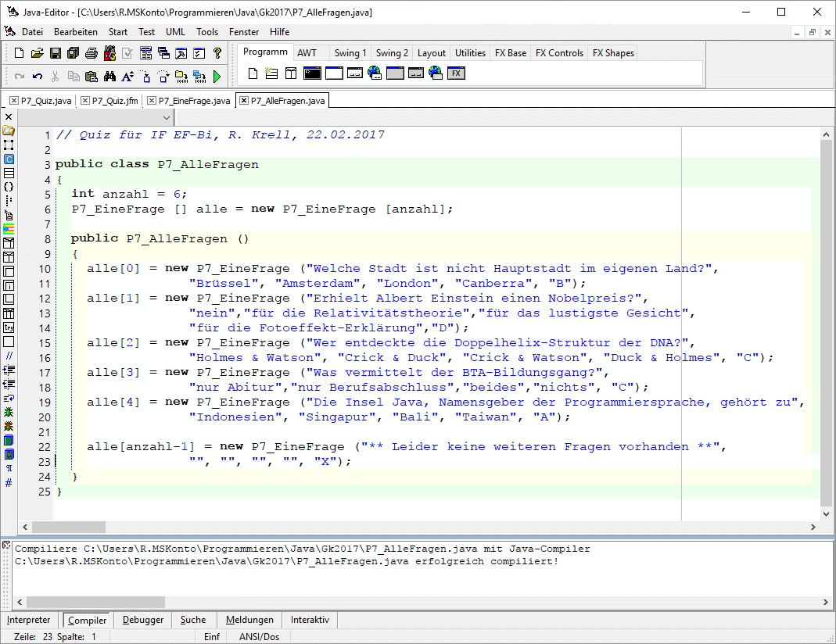Select the FX Controls palette tab
The width and height of the screenshot is (836, 644).
coord(559,53)
